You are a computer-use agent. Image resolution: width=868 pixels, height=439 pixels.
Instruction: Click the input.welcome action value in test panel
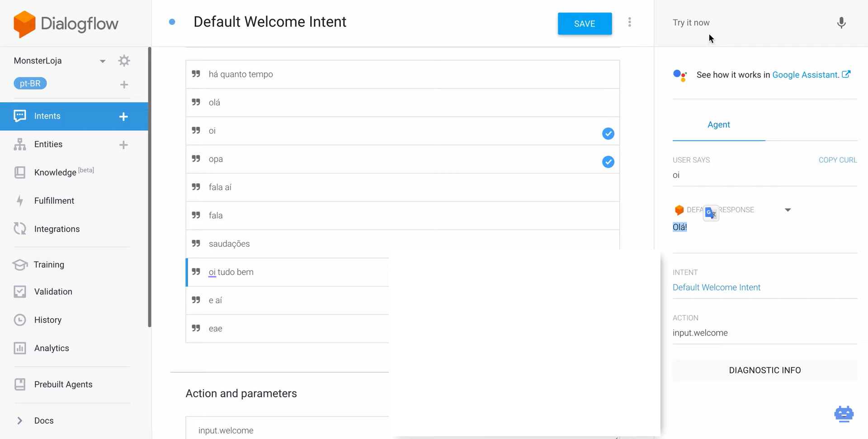(x=700, y=333)
